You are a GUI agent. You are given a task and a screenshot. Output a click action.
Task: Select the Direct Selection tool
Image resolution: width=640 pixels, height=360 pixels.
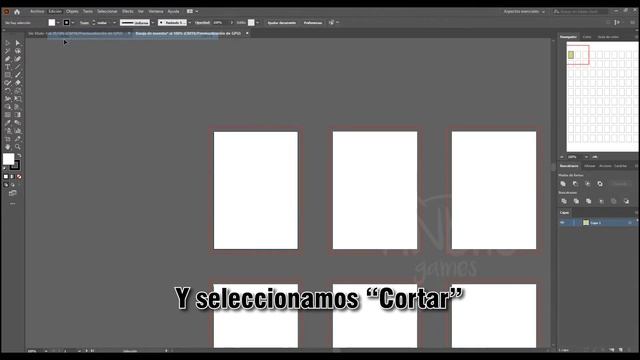tap(18, 43)
